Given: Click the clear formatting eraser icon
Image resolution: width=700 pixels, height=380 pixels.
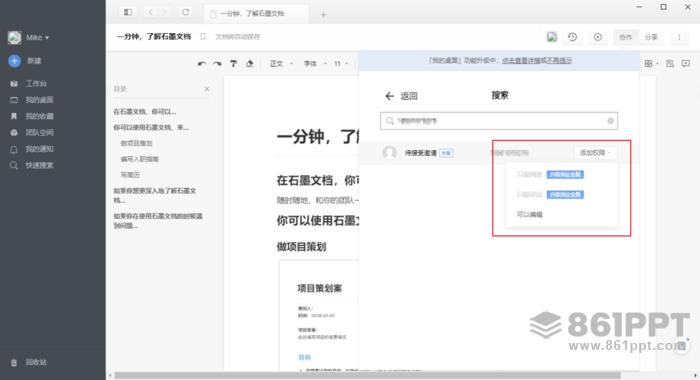Looking at the screenshot, I should click(x=250, y=64).
